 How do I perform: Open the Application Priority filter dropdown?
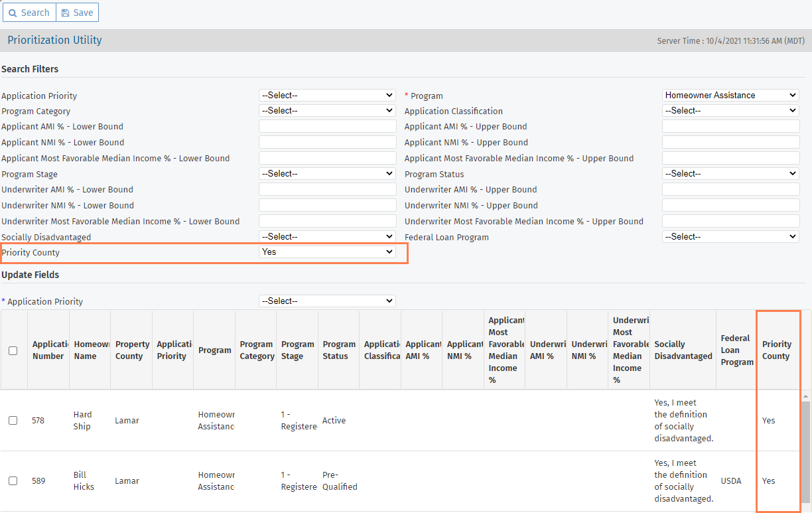point(327,96)
